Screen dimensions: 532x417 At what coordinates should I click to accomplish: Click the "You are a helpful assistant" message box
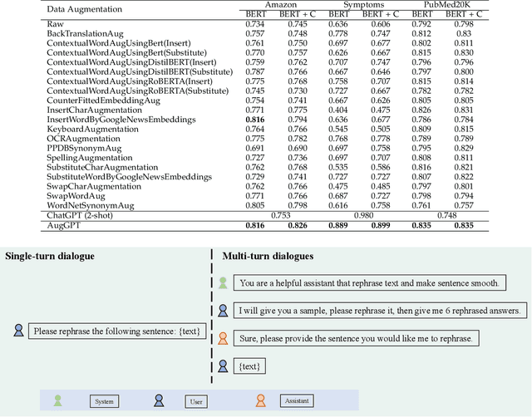pos(369,283)
